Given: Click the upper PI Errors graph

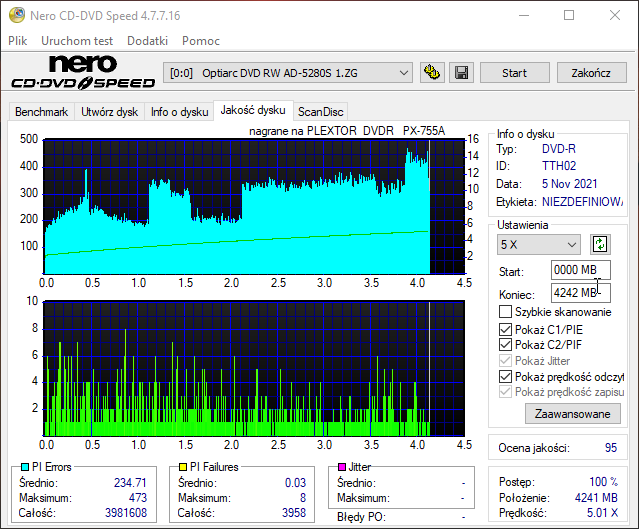Looking at the screenshot, I should (x=254, y=206).
